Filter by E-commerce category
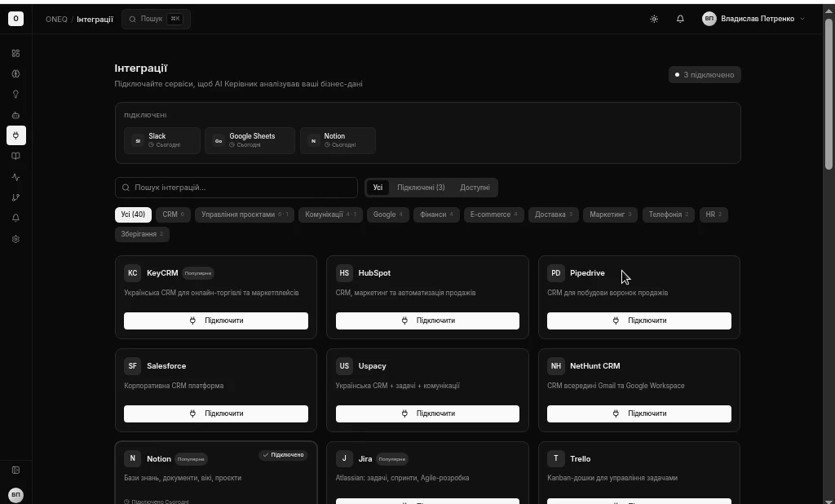Viewport: 835px width, 504px height. (493, 214)
